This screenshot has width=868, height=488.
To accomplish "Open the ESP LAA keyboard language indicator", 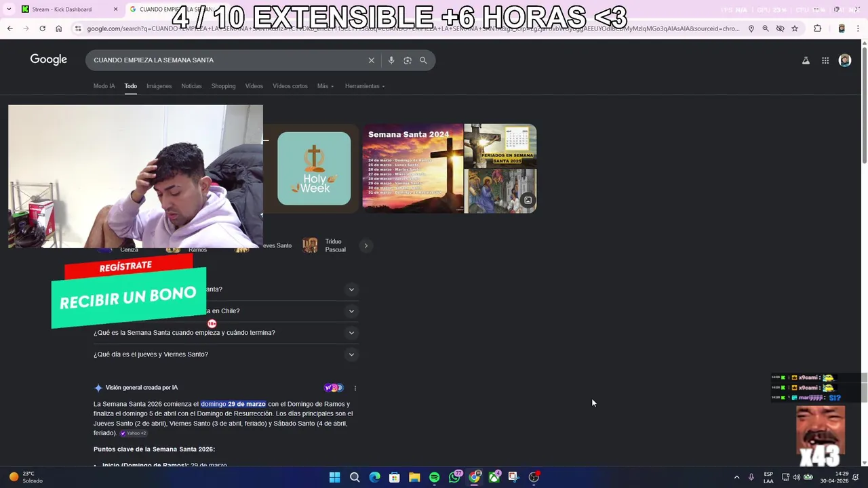I will (x=768, y=477).
